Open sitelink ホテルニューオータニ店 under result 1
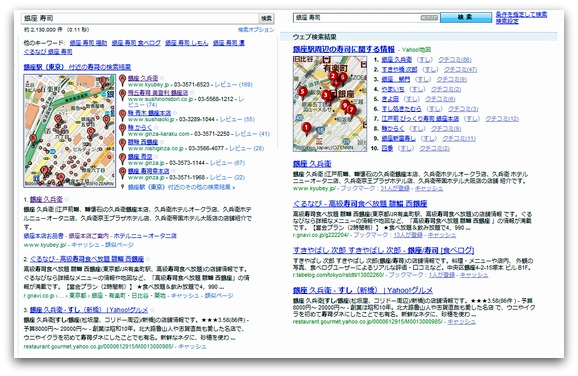Screen dimensions: 578x376 pos(145,236)
